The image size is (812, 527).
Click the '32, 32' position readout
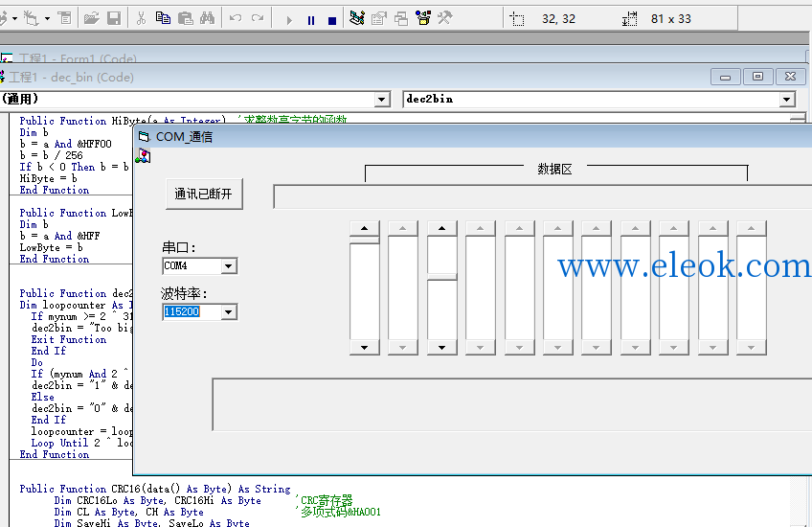click(558, 19)
